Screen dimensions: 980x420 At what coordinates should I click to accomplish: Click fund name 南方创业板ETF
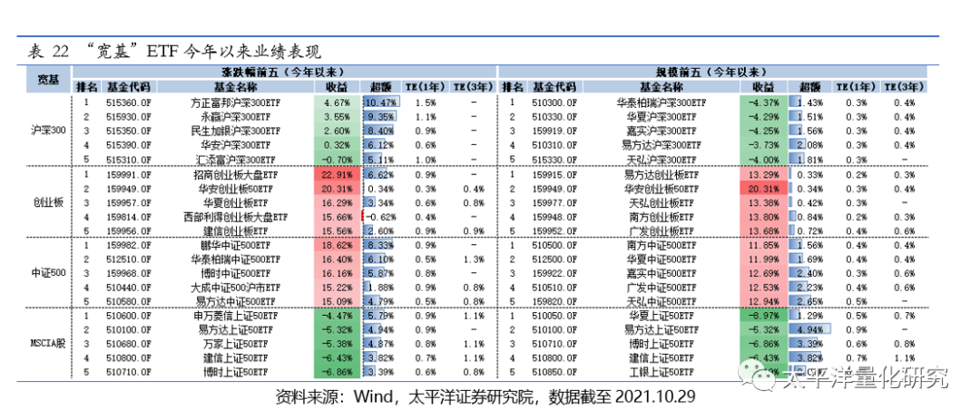[661, 217]
